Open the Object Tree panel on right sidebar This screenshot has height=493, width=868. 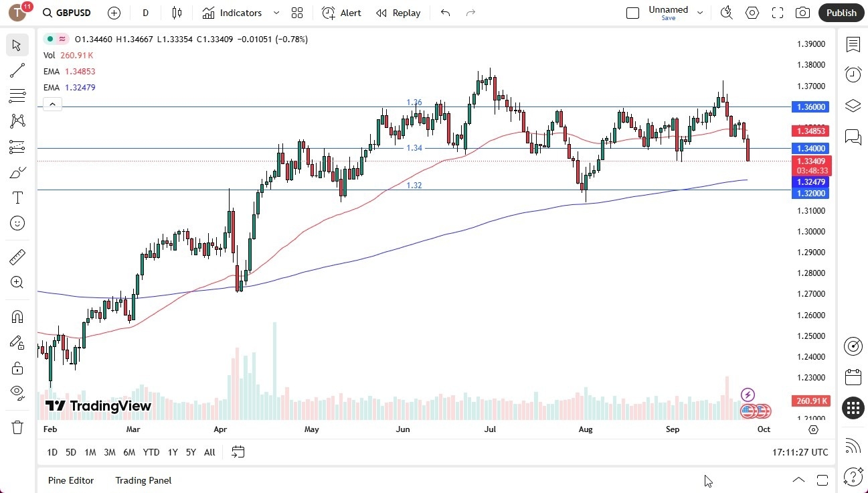click(x=853, y=106)
